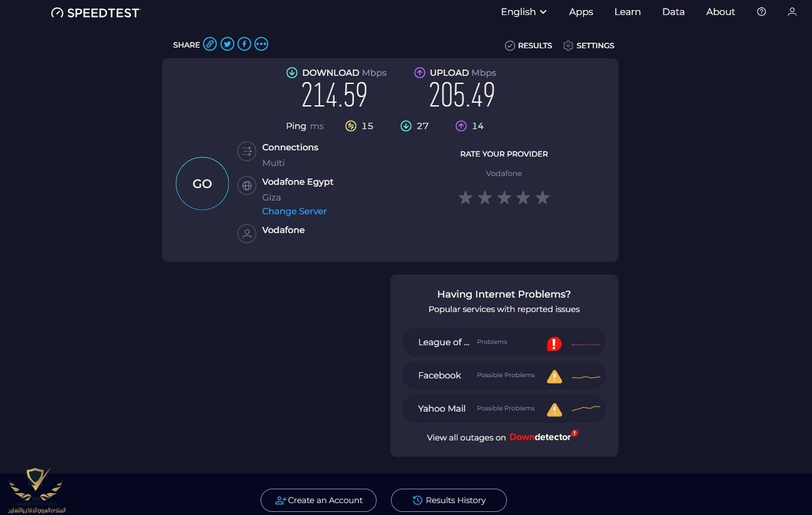Open the user account icon

pyautogui.click(x=792, y=12)
